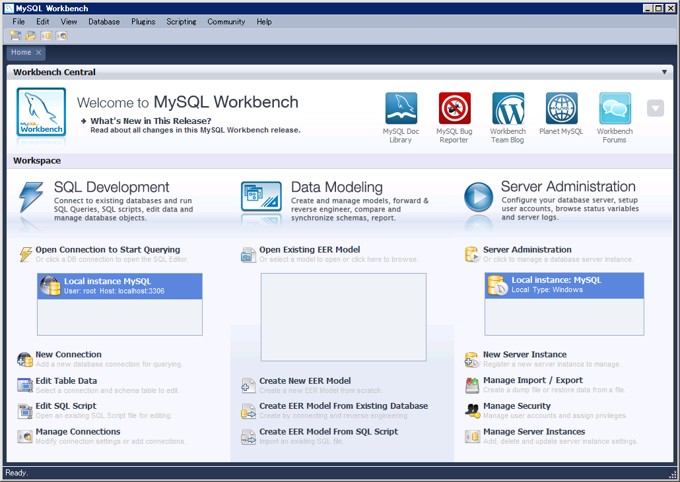Click the Data Modeling diagram icon
This screenshot has height=482, width=680.
pos(261,196)
